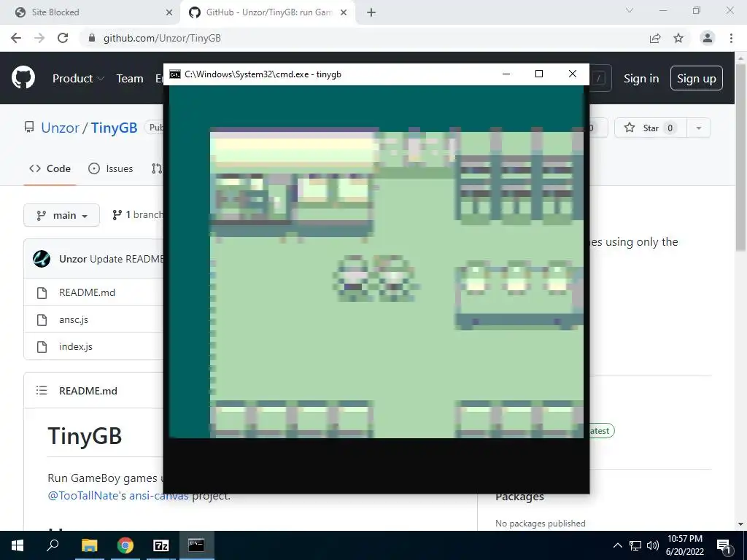Open the Action Center notifications icon
The image size is (747, 560).
point(724,546)
